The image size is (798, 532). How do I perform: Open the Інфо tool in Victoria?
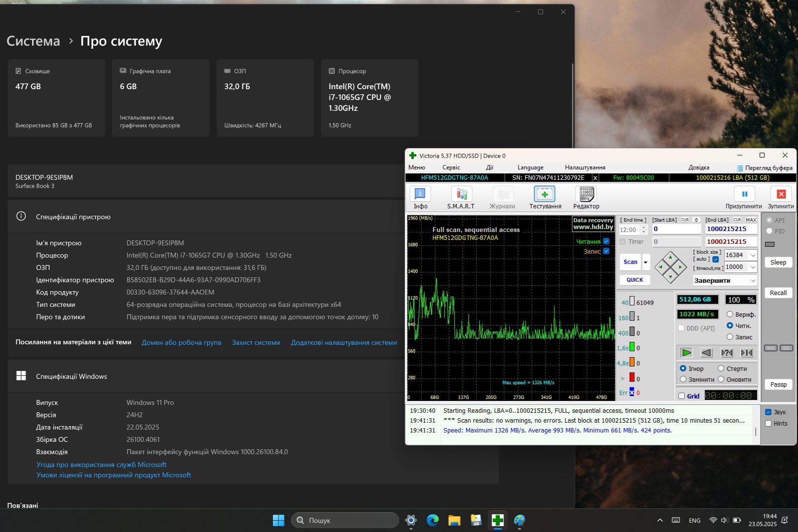420,198
